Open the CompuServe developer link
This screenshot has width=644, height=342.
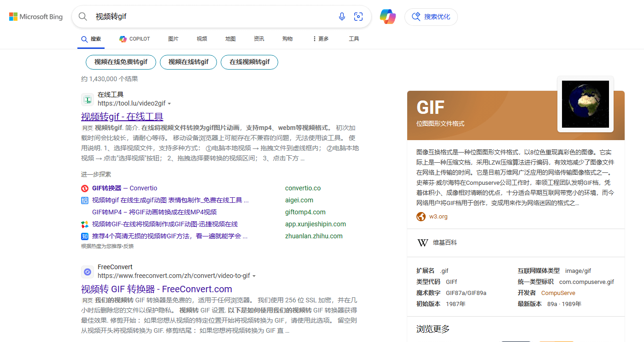(558, 293)
